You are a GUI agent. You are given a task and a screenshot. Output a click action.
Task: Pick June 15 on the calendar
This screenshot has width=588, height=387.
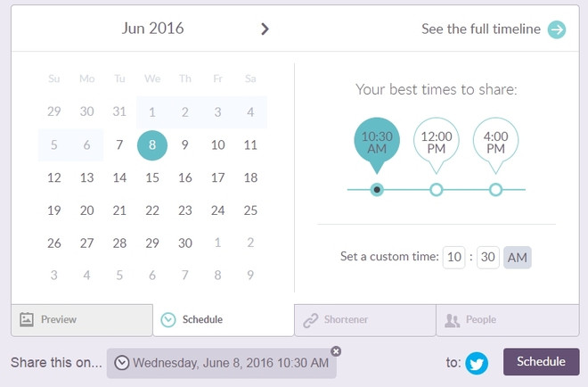(x=152, y=177)
